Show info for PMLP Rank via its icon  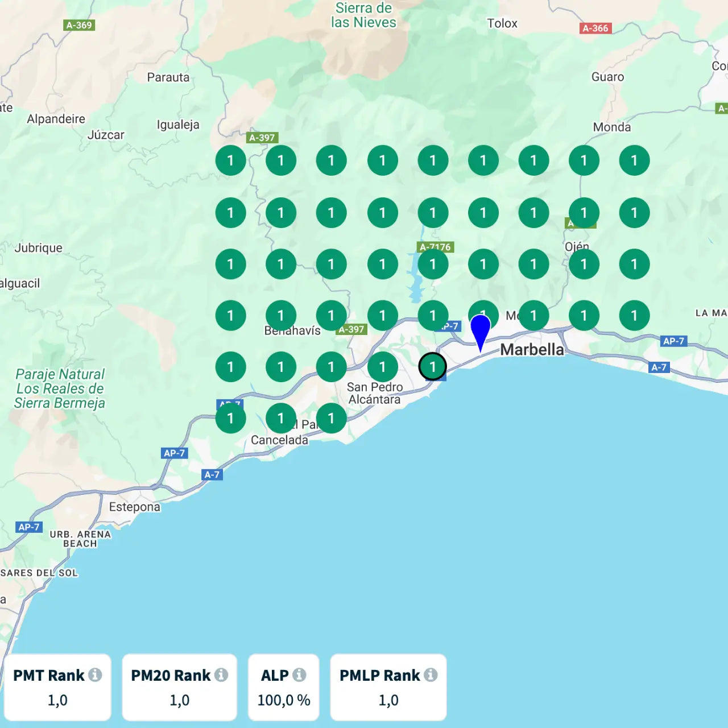click(431, 675)
